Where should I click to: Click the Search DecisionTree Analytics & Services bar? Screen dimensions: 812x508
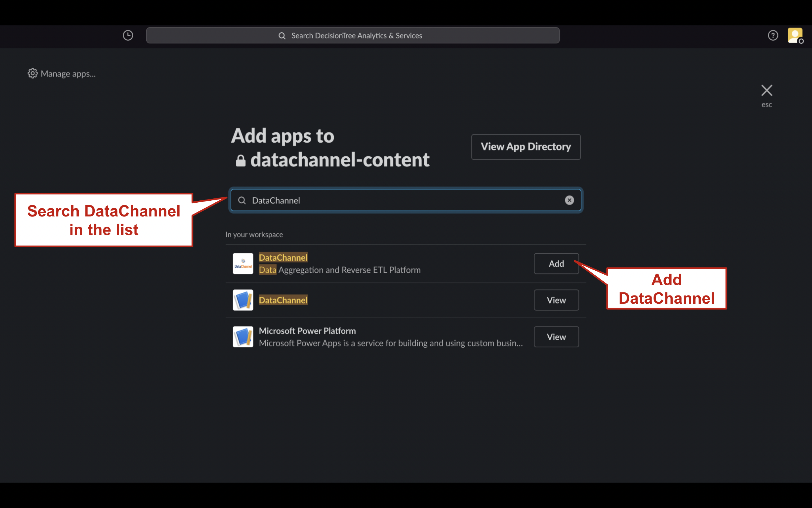353,35
